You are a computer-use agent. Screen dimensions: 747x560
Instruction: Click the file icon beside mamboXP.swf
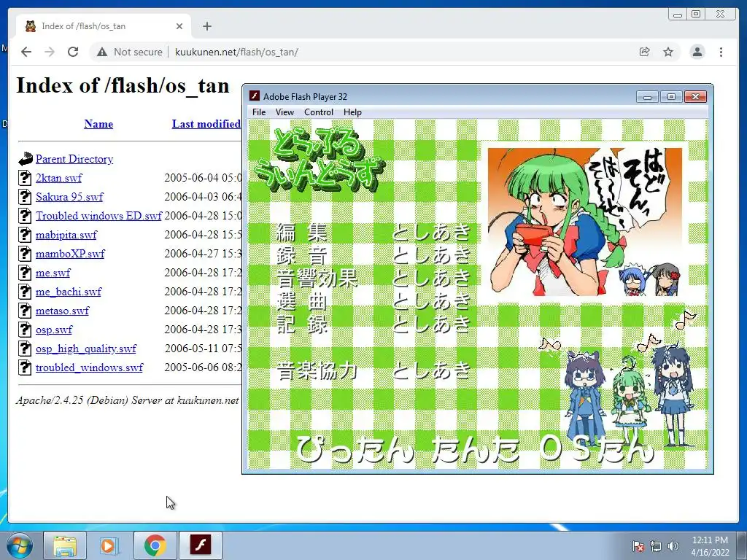coord(26,253)
